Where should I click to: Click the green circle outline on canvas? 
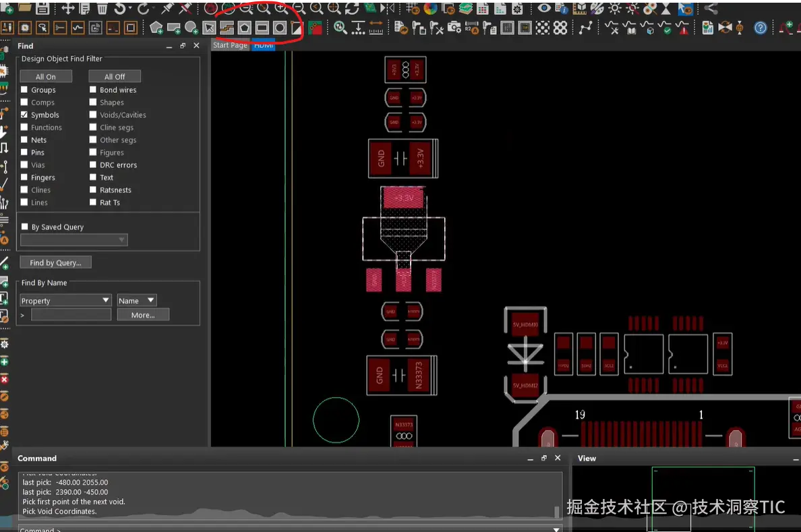pyautogui.click(x=336, y=420)
